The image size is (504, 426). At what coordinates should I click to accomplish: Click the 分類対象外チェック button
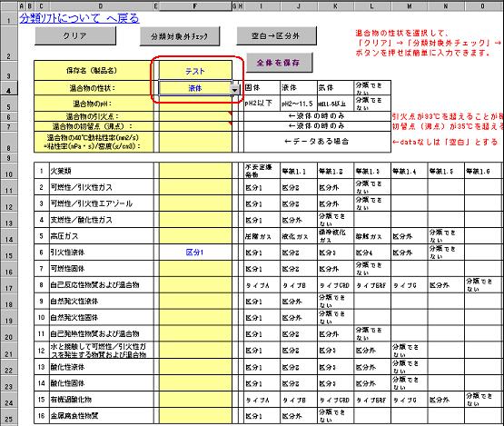click(x=180, y=36)
